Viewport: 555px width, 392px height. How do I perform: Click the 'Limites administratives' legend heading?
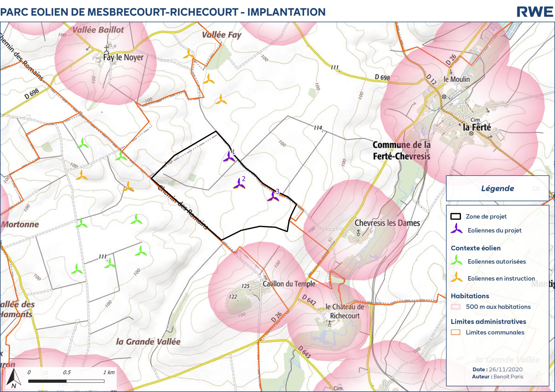pos(488,321)
